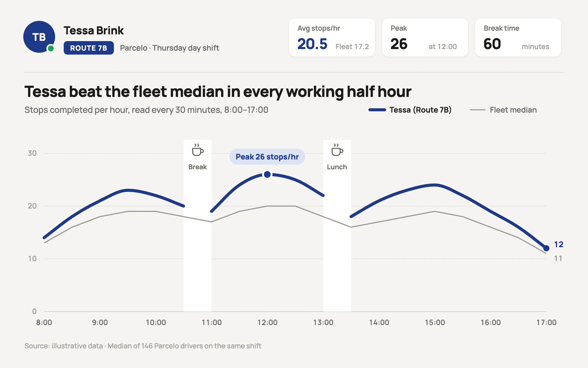Open the Peak stat card
The height and width of the screenshot is (368, 588).
click(425, 37)
